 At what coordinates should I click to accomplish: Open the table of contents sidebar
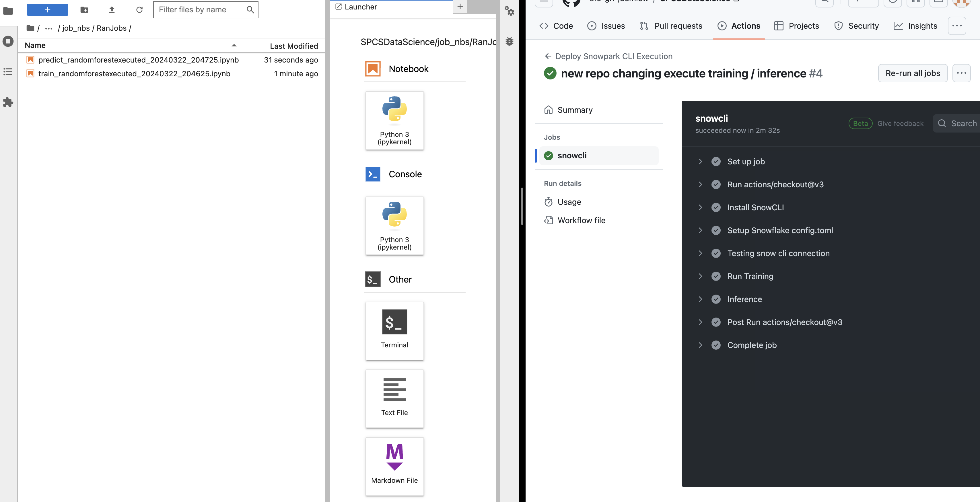tap(8, 71)
